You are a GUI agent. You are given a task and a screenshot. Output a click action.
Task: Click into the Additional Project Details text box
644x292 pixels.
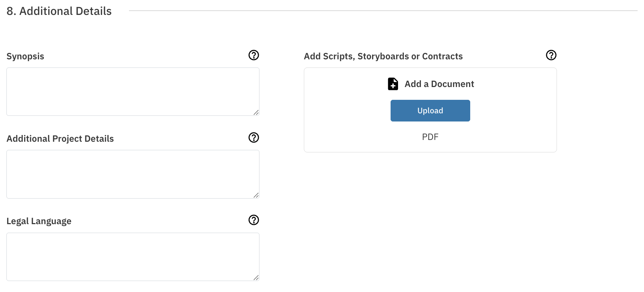133,174
